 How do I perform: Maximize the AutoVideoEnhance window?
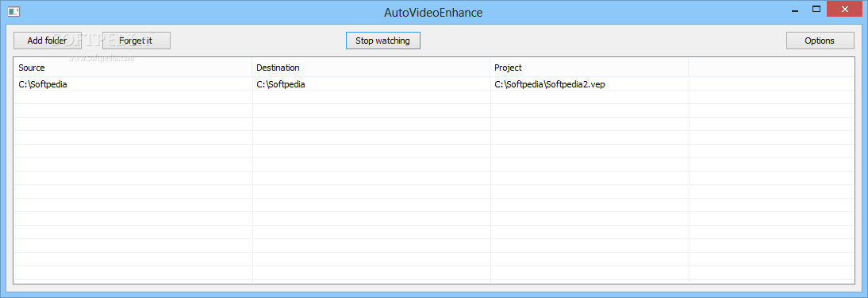[816, 10]
